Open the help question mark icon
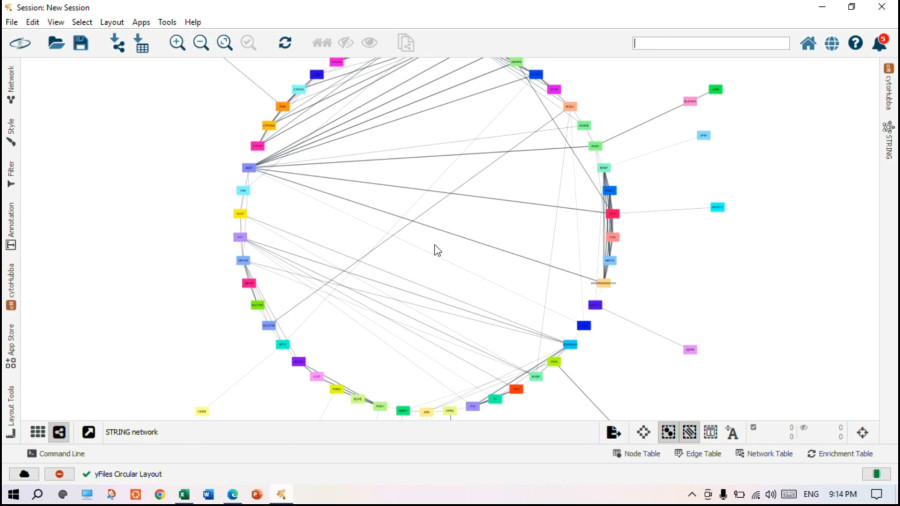Image resolution: width=900 pixels, height=506 pixels. click(855, 43)
